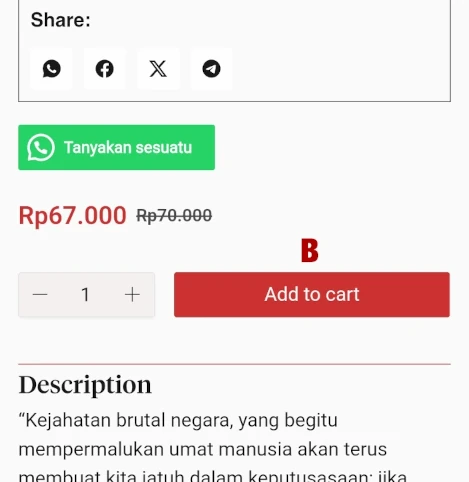Add the book to cart
This screenshot has height=482, width=469.
[x=312, y=295]
